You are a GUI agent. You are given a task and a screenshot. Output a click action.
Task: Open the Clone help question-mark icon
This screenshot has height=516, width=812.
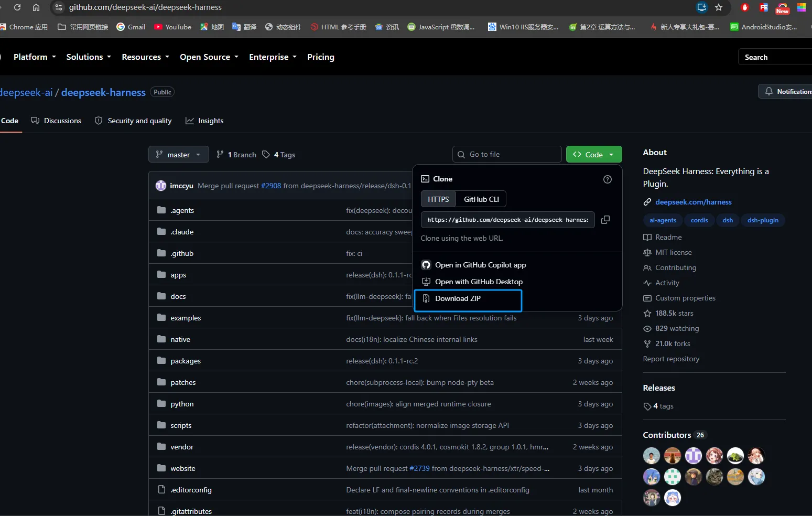coord(608,179)
